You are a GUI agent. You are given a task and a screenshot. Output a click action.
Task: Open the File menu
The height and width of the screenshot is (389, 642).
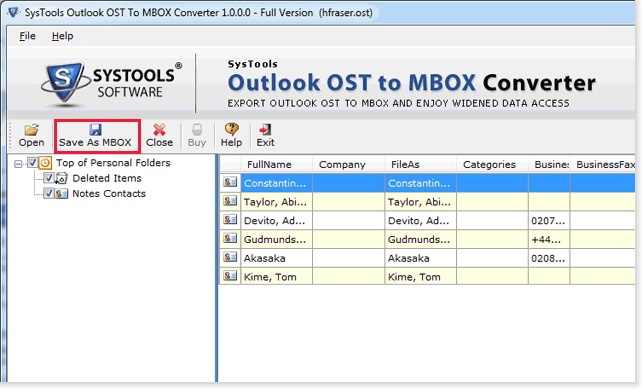click(27, 36)
